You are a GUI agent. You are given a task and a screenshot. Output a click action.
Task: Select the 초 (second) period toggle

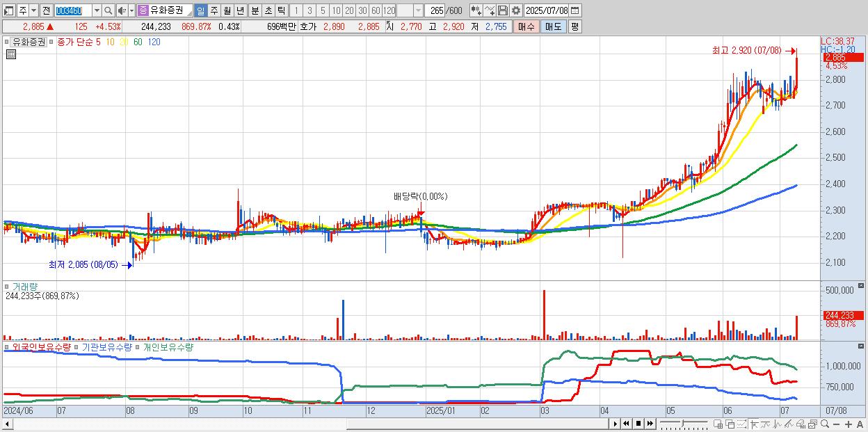[x=268, y=10]
